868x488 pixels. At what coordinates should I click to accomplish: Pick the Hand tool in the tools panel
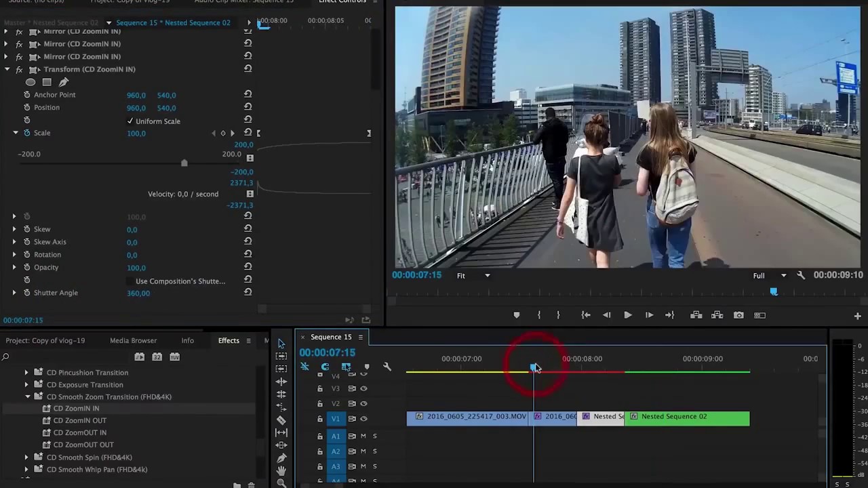(281, 470)
